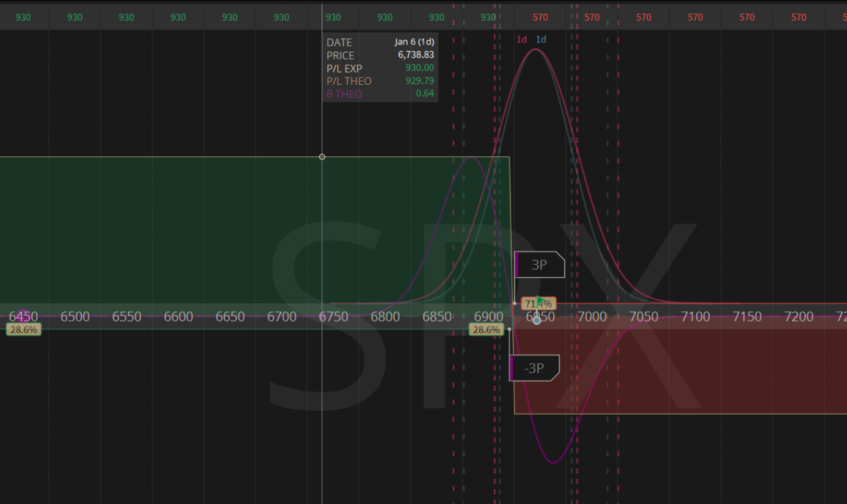
Task: Click the P/L THEO value 929.79
Action: click(x=419, y=82)
